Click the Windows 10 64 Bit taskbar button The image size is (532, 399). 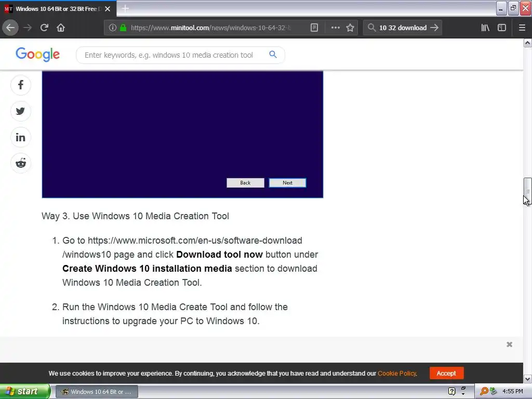click(97, 392)
